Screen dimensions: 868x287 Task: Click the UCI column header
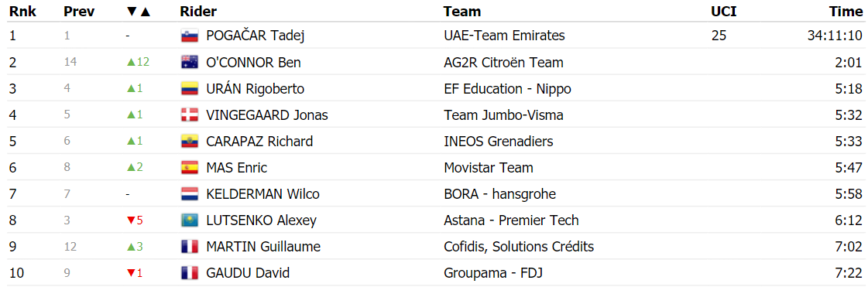point(723,12)
